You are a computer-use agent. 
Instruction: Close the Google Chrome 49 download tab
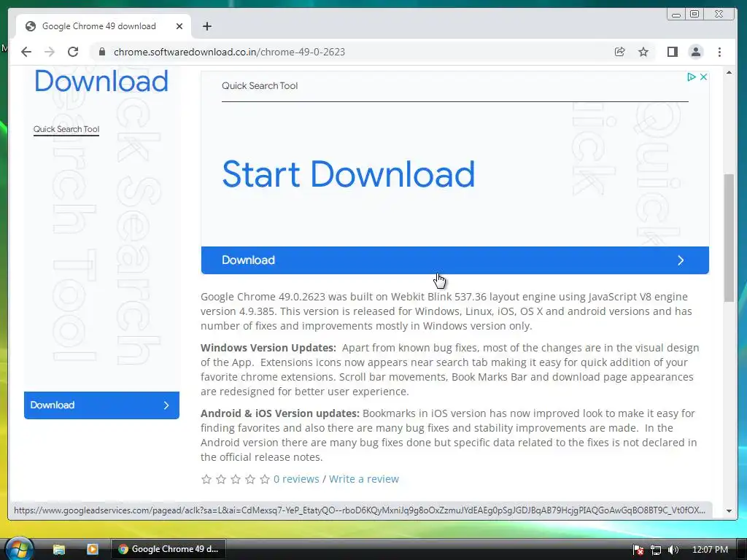(179, 26)
